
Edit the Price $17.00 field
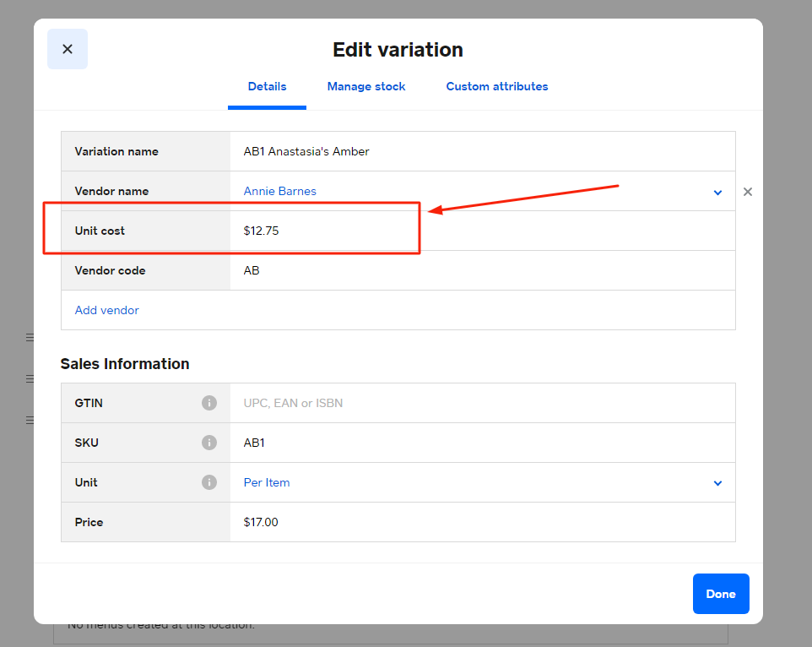pyautogui.click(x=481, y=522)
